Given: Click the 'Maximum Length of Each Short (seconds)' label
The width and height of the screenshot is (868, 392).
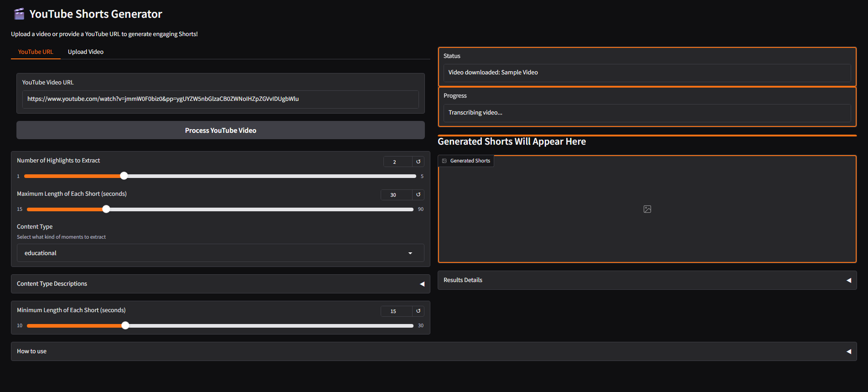Looking at the screenshot, I should (72, 194).
